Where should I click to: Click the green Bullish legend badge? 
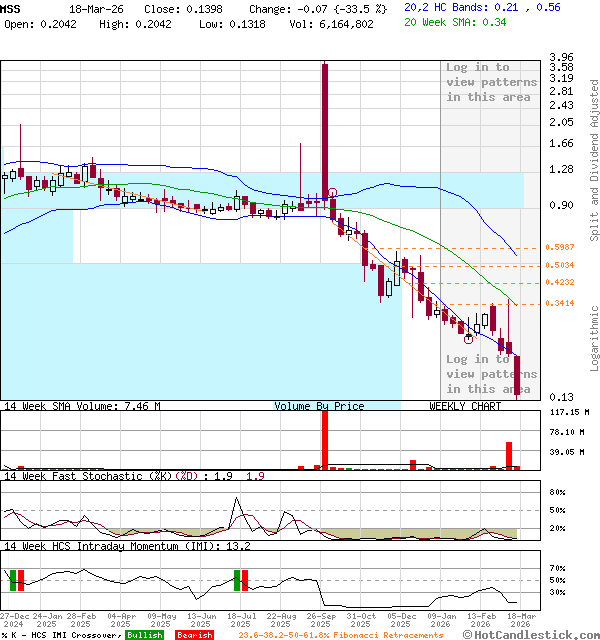click(145, 635)
